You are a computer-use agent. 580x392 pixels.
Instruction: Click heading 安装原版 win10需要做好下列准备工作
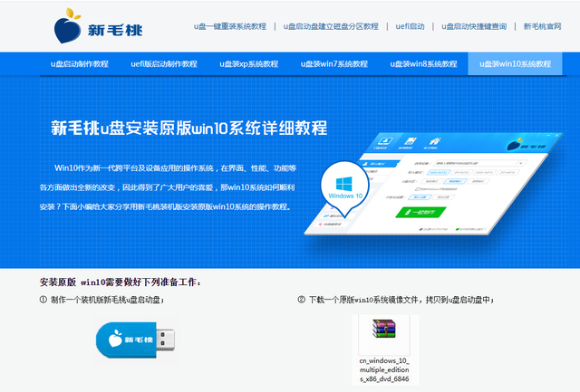click(121, 282)
